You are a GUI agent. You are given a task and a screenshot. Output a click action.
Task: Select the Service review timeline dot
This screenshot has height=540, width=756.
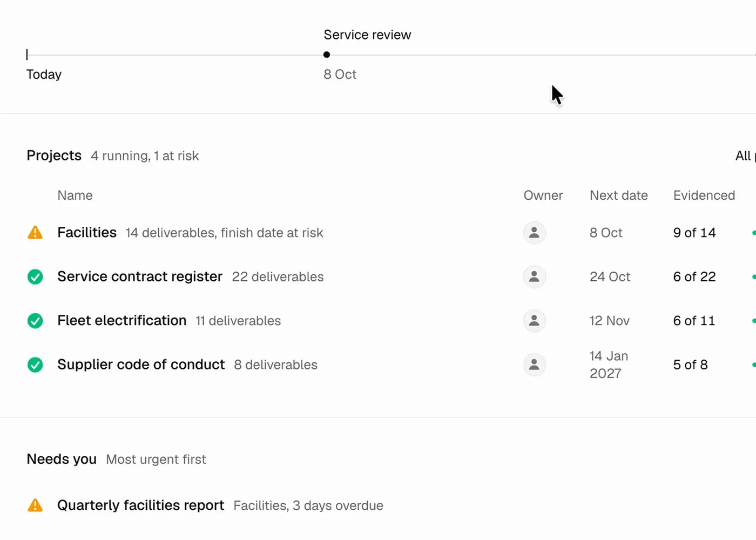pos(327,55)
